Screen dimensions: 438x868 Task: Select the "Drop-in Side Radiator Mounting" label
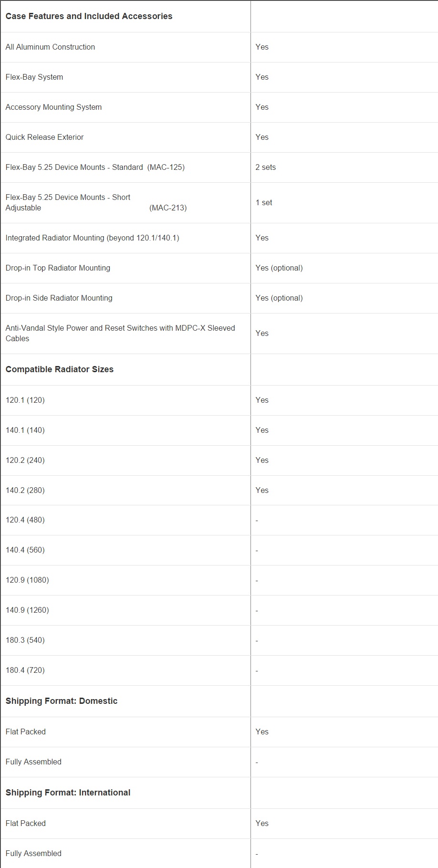[x=59, y=298]
